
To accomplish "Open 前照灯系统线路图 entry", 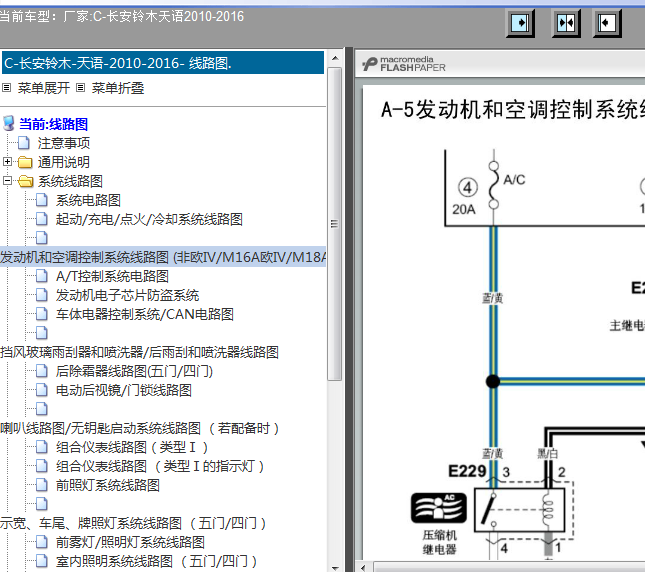I will pyautogui.click(x=108, y=485).
